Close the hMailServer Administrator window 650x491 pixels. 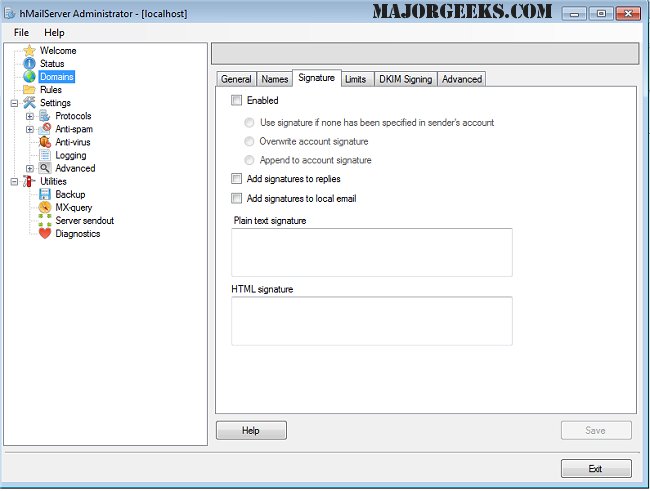628,14
